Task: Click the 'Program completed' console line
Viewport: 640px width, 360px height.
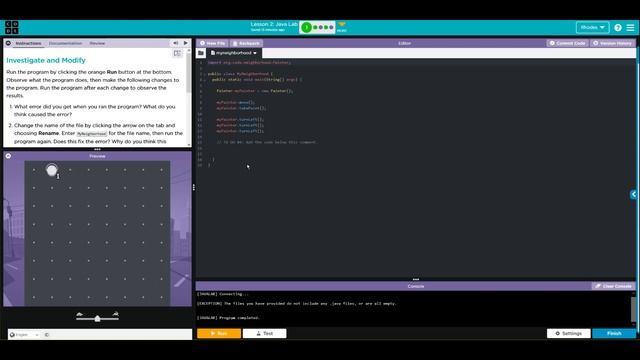Action: tap(228, 318)
